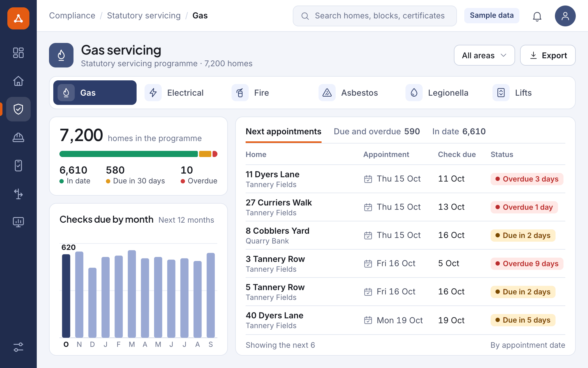Click the 27 Curriers Walk home name
This screenshot has width=588, height=368.
[x=279, y=202]
